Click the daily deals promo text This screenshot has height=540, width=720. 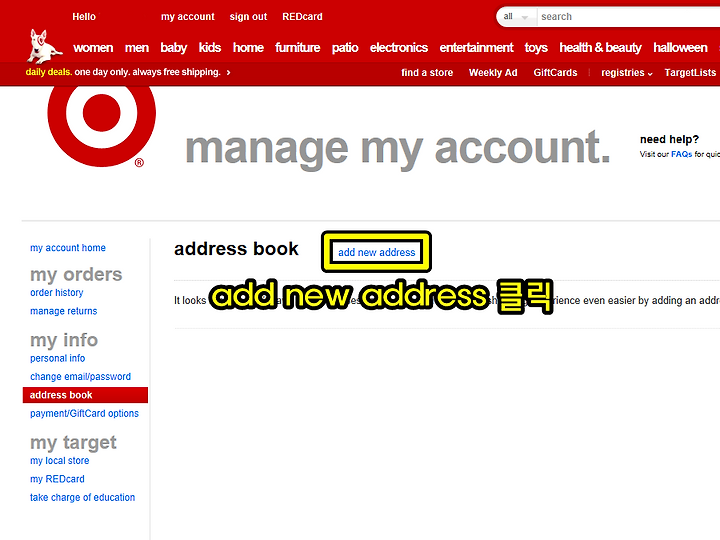[x=123, y=72]
